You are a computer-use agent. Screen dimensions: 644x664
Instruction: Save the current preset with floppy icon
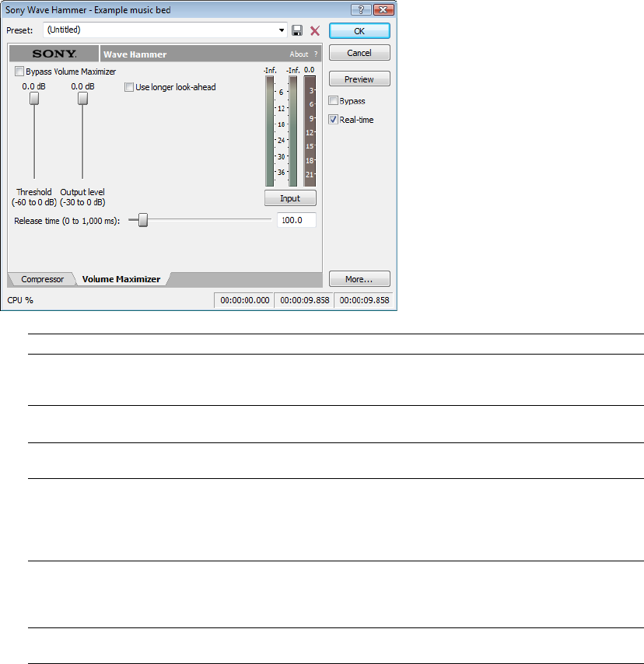[297, 30]
